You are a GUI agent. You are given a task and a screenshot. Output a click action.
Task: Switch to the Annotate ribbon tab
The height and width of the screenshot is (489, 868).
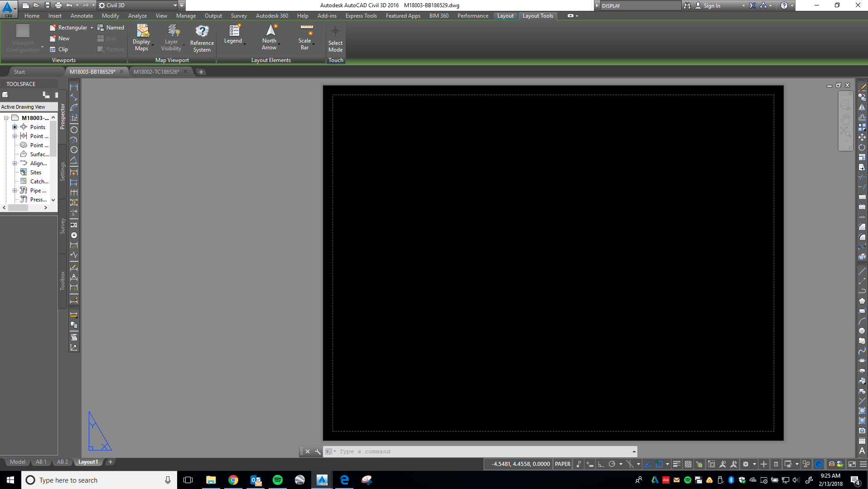[82, 16]
